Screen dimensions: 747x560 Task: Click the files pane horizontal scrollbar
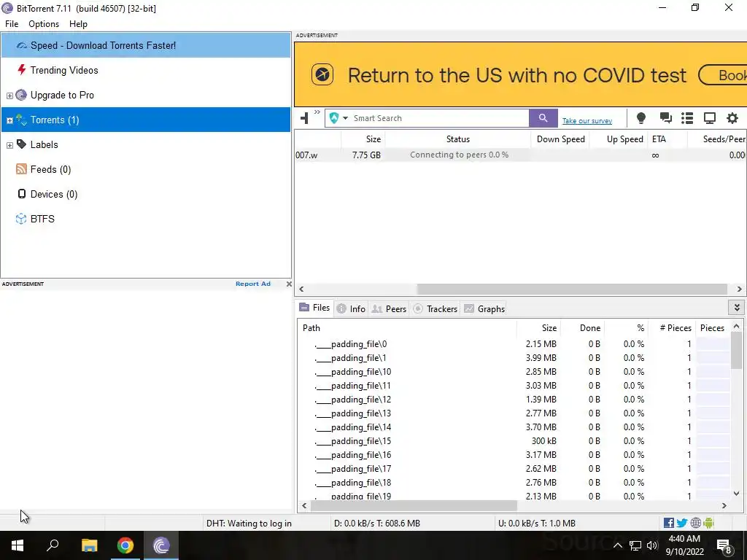click(x=414, y=505)
